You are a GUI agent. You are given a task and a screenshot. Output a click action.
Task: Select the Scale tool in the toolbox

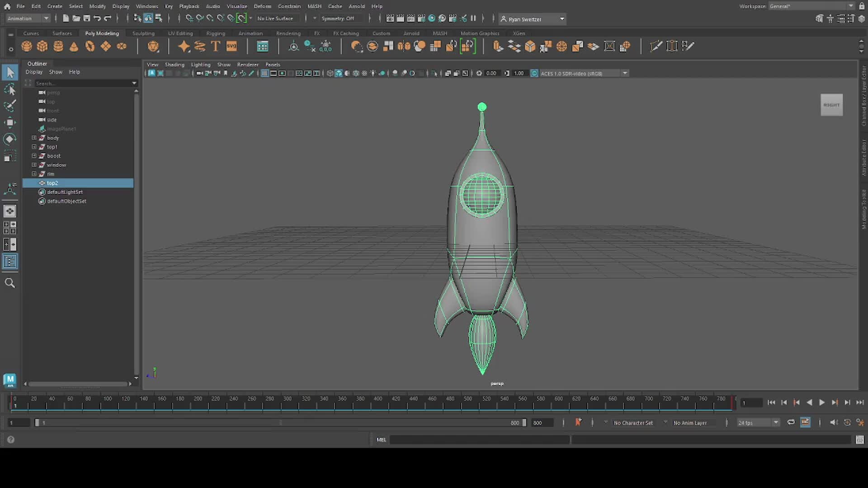click(x=10, y=156)
